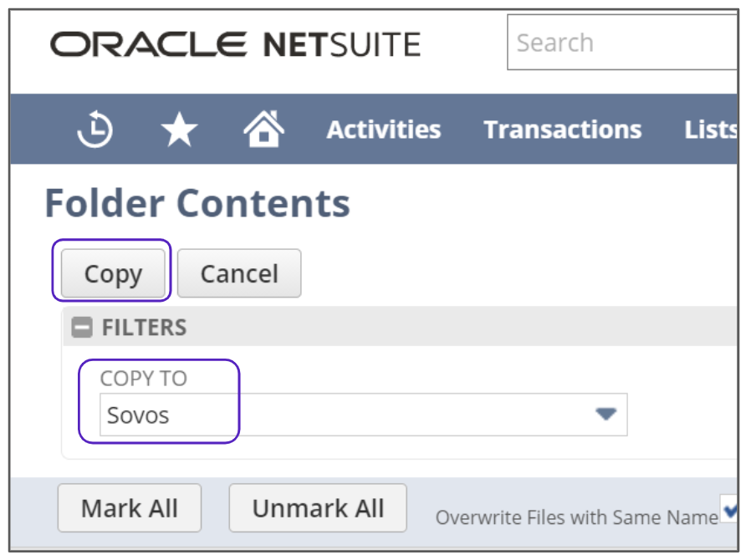746x560 pixels.
Task: Click the Shortcuts star icon
Action: 179,130
